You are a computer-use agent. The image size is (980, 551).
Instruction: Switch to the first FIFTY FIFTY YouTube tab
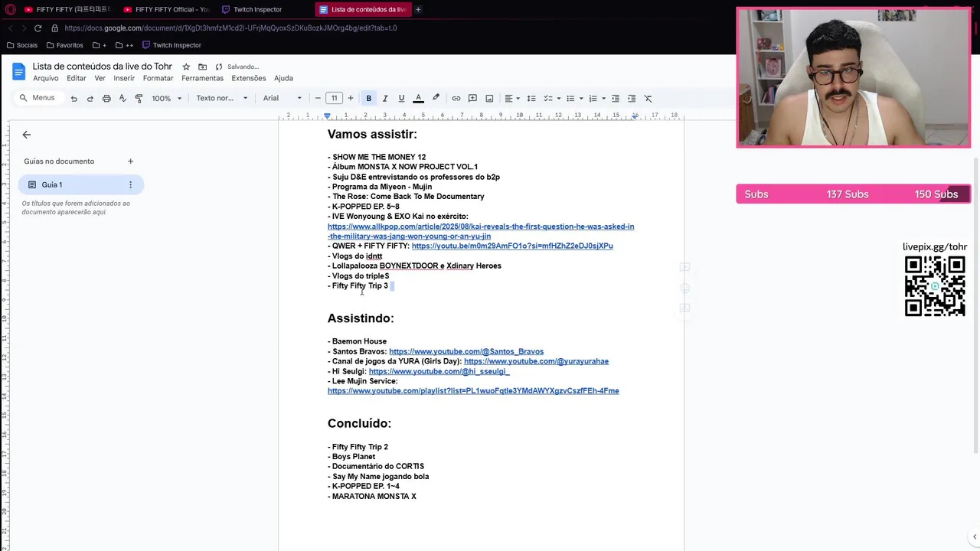67,9
